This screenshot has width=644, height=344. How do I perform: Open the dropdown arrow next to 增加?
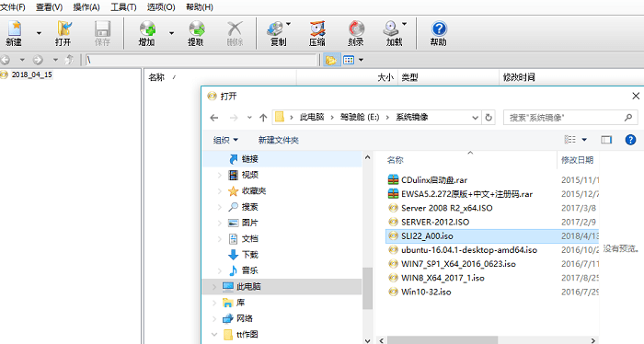[172, 33]
